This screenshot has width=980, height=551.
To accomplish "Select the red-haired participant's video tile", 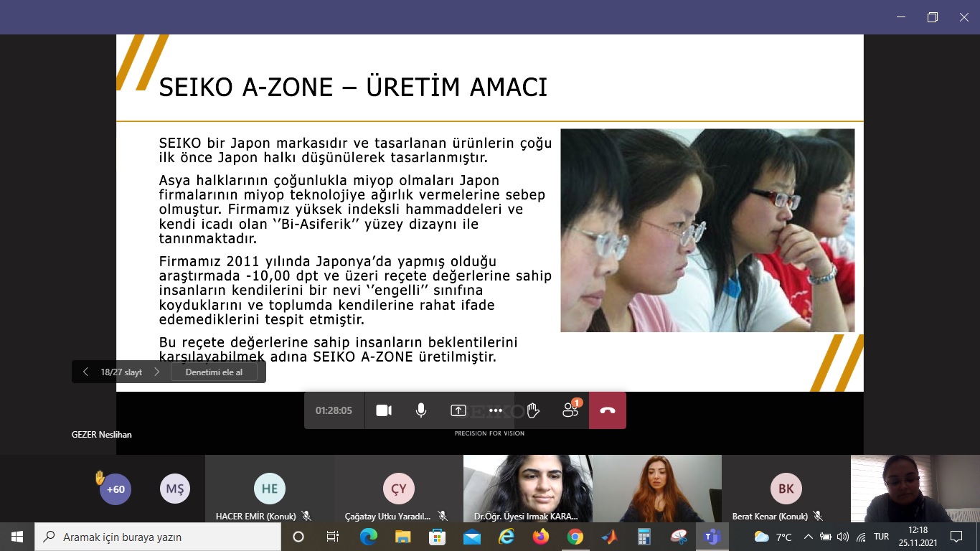I will [656, 489].
